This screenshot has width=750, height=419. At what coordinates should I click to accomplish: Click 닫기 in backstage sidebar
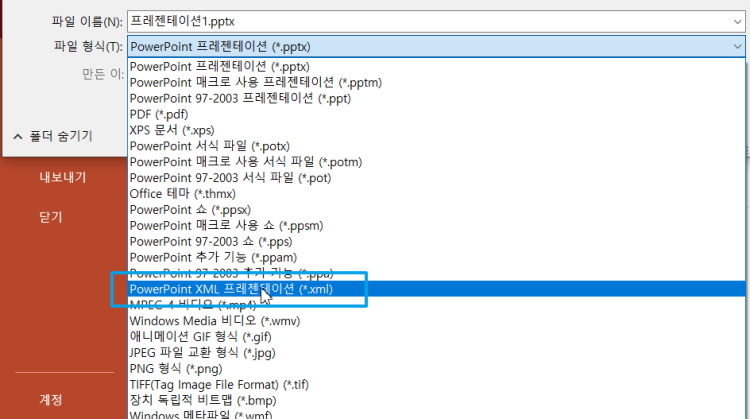tap(51, 217)
